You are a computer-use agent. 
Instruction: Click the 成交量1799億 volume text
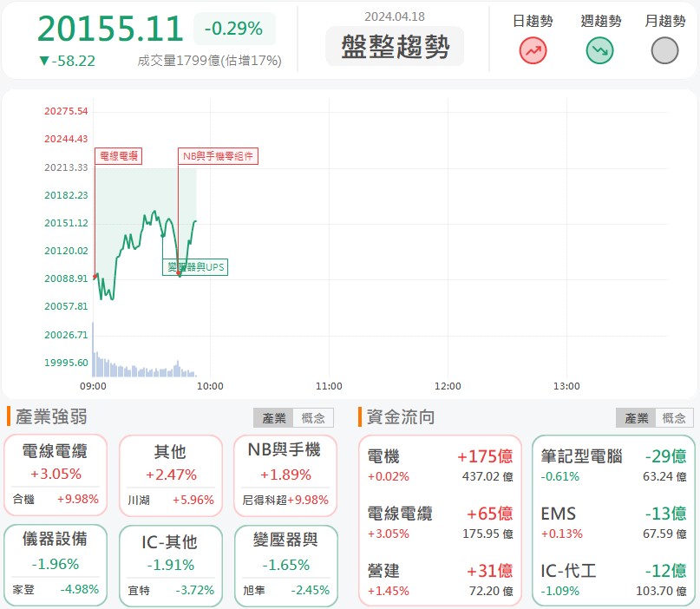(x=209, y=61)
